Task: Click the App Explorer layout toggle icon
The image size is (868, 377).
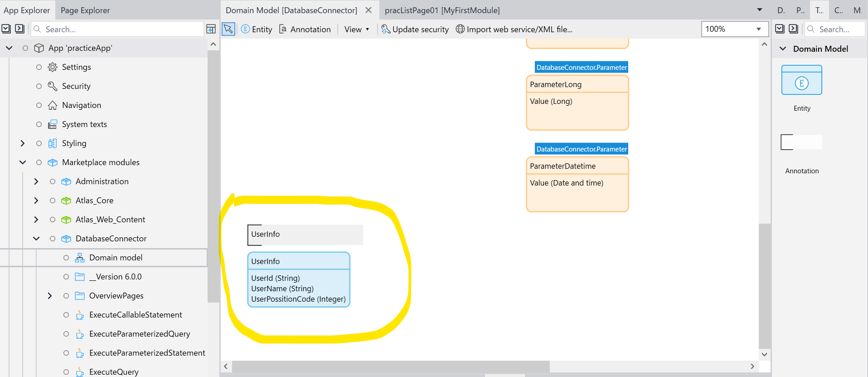Action: click(211, 29)
